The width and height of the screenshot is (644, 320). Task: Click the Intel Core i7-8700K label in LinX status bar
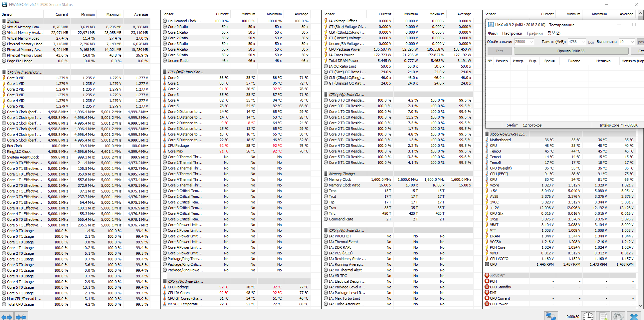pos(619,125)
